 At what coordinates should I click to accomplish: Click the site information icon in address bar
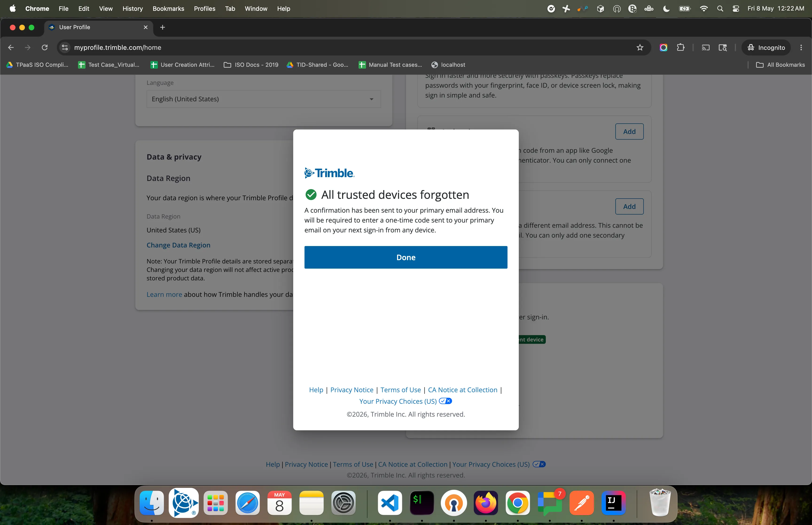point(65,47)
